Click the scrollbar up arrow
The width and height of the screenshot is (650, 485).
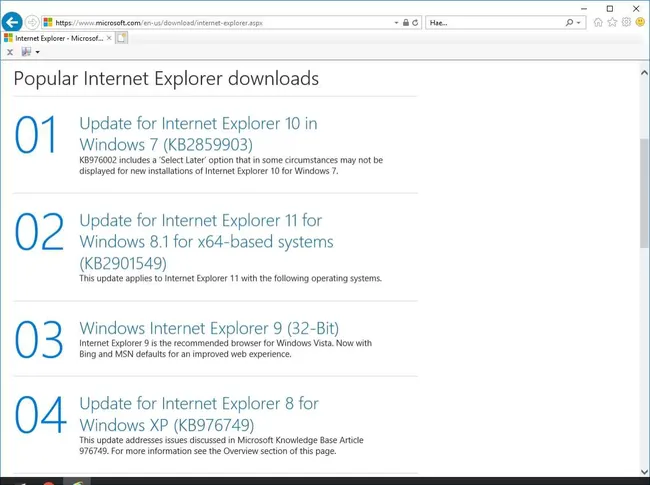pyautogui.click(x=644, y=73)
